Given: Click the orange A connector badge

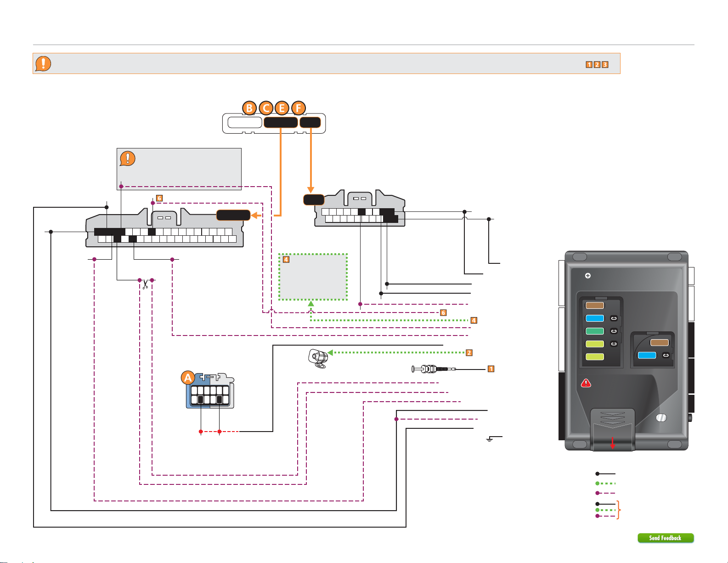Looking at the screenshot, I should point(188,378).
